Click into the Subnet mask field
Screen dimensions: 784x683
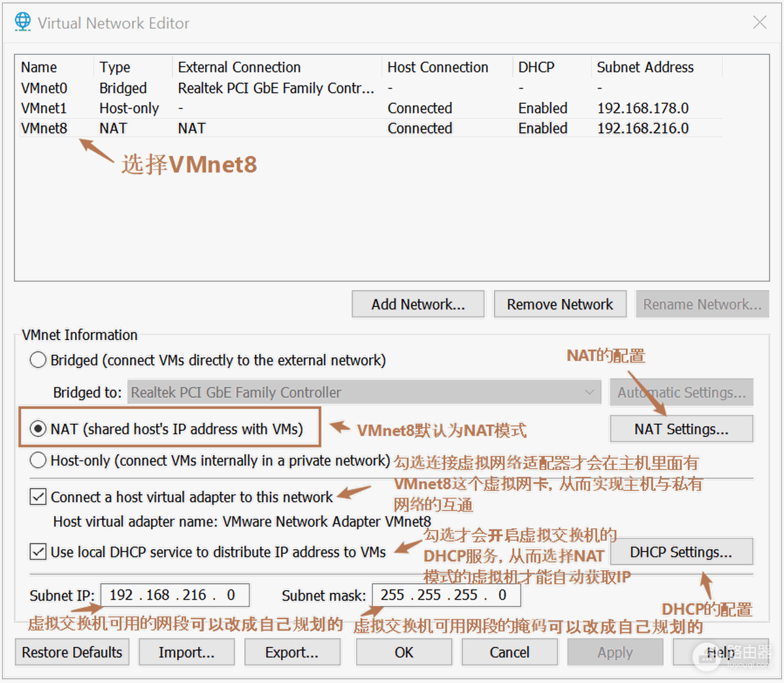446,595
